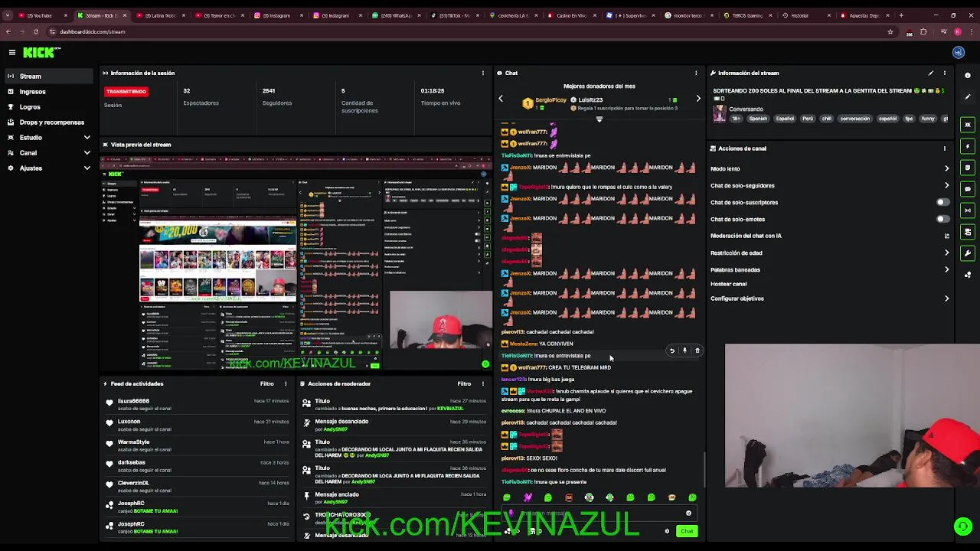Viewport: 980px width, 551px height.
Task: Click the broadcast signal icon in right sidebar
Action: pos(968,210)
